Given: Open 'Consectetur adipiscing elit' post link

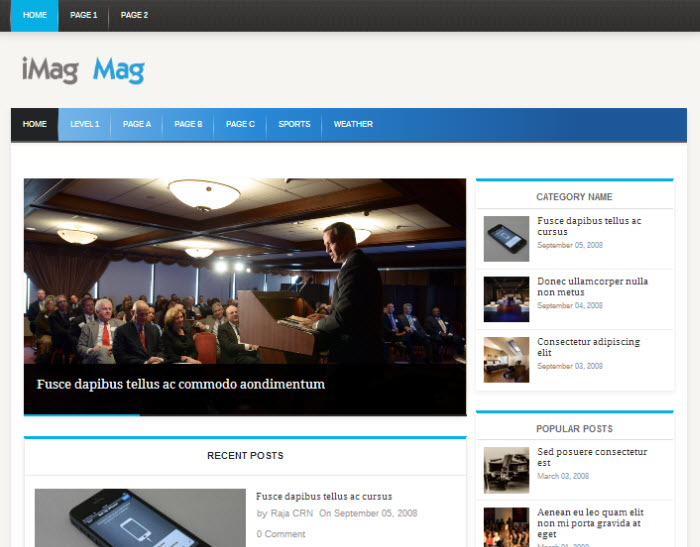Looking at the screenshot, I should pyautogui.click(x=588, y=347).
